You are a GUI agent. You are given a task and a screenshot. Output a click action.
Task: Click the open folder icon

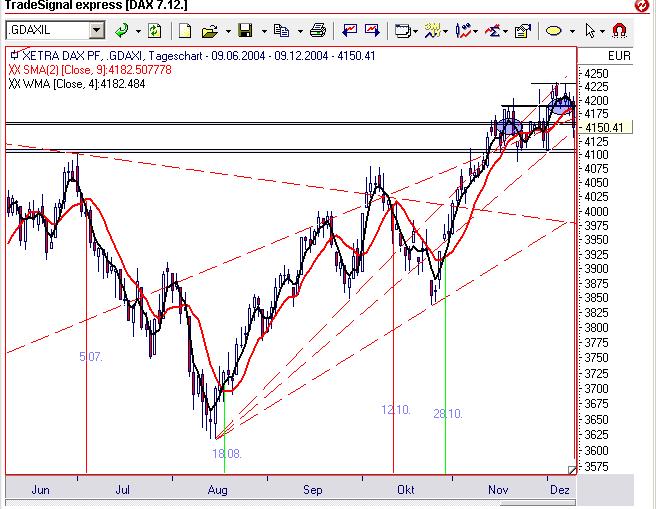point(210,31)
